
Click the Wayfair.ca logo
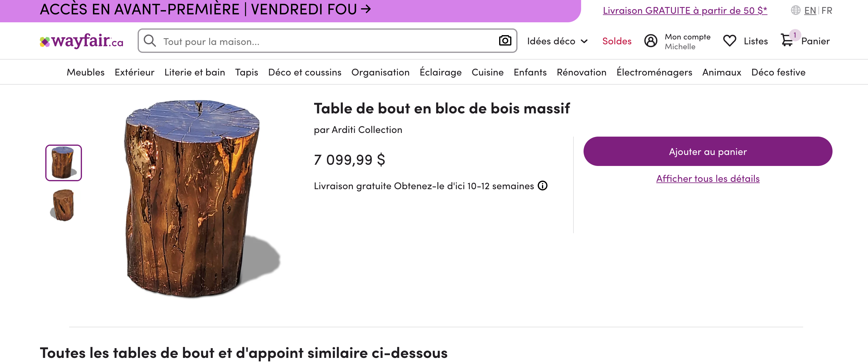[x=82, y=41]
